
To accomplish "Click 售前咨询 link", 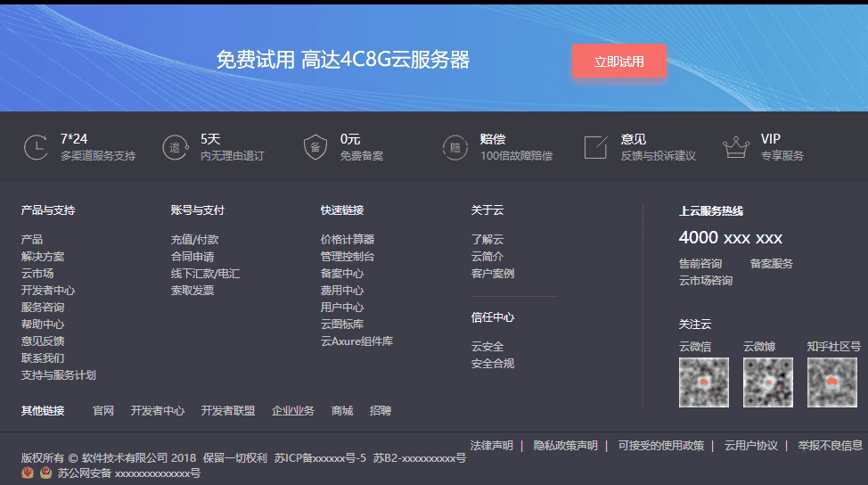I will [700, 264].
